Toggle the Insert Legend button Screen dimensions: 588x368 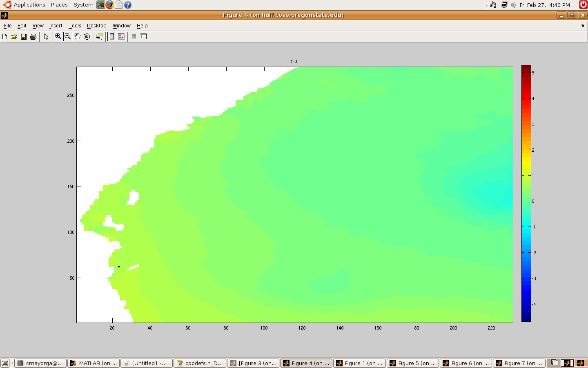coord(121,36)
